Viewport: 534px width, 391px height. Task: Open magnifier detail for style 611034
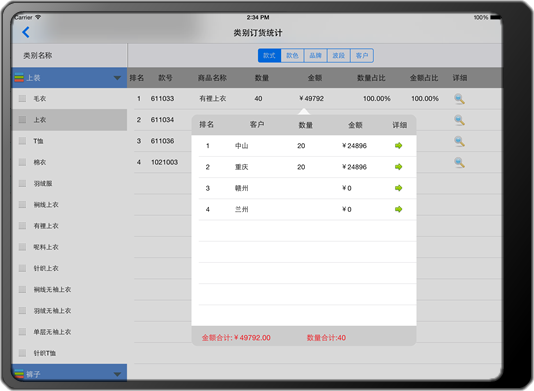coord(459,120)
